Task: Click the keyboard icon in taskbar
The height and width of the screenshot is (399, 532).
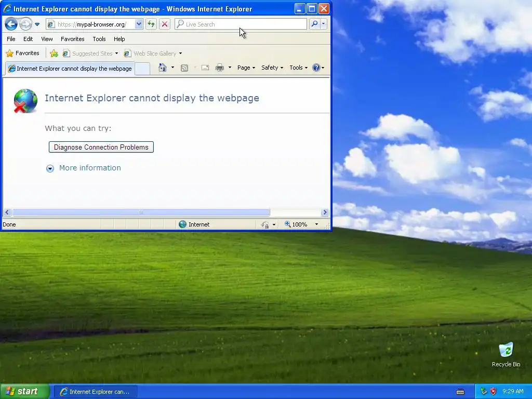Action: [x=460, y=392]
